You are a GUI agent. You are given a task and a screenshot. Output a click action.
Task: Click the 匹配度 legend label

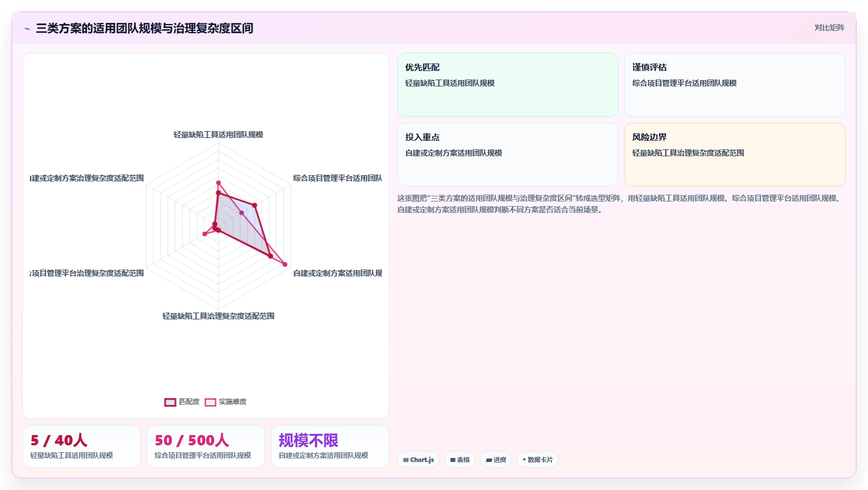pyautogui.click(x=189, y=402)
